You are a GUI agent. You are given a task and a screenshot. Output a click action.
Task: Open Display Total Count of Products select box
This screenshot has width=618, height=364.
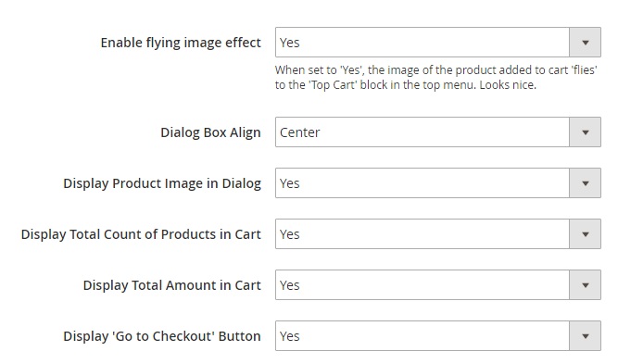coord(438,234)
